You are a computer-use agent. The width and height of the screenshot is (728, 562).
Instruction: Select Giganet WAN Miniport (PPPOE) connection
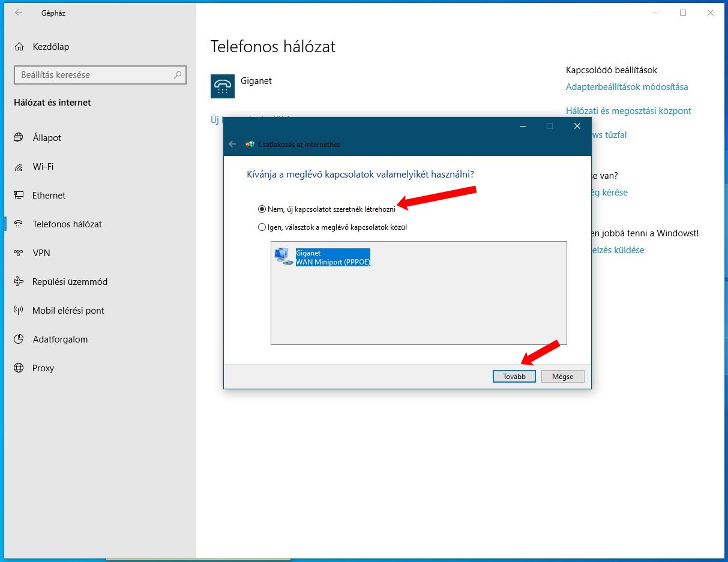click(332, 257)
